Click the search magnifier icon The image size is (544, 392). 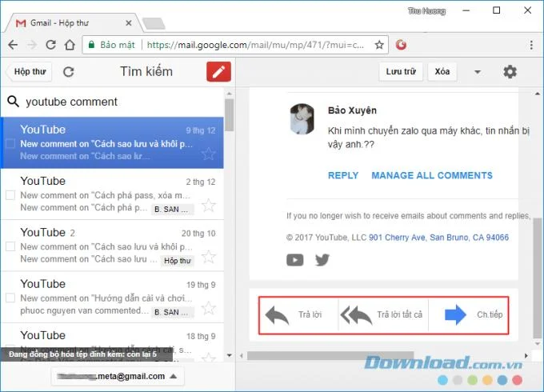[13, 102]
